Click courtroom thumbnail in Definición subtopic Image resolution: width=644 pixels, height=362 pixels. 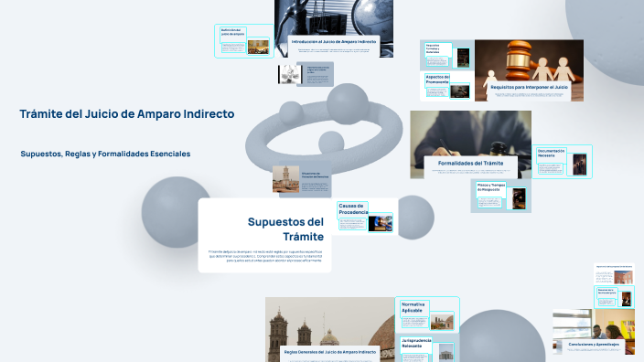click(258, 47)
